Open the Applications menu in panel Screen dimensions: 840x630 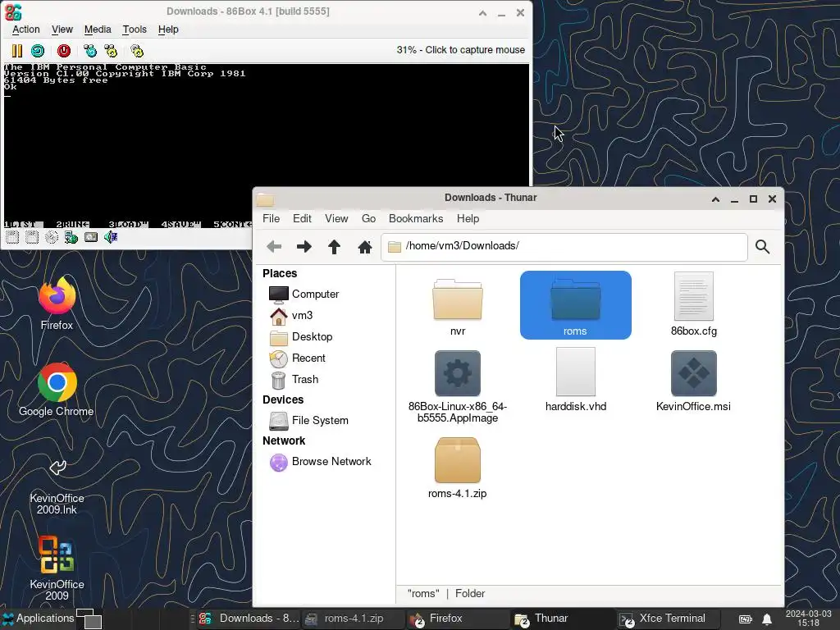pyautogui.click(x=38, y=619)
